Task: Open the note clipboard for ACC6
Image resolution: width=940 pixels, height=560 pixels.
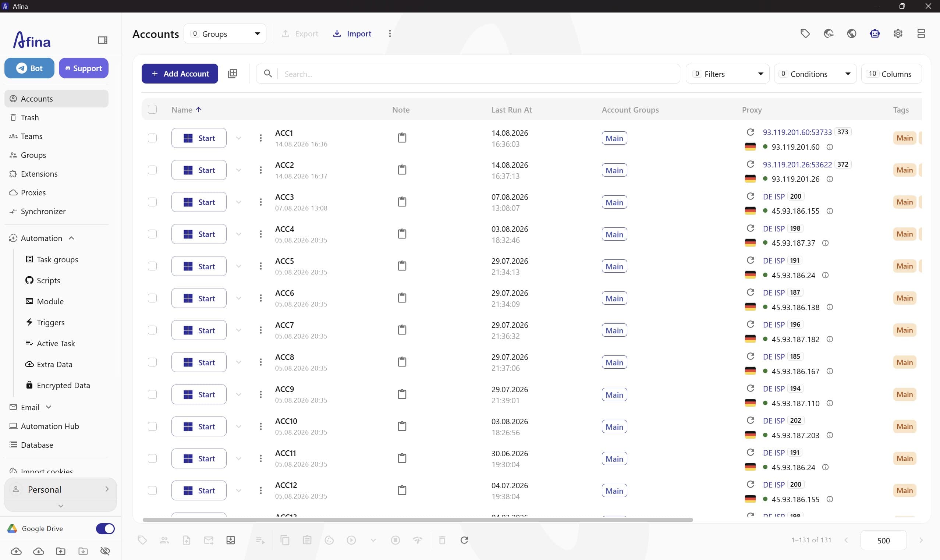Action: tap(402, 298)
